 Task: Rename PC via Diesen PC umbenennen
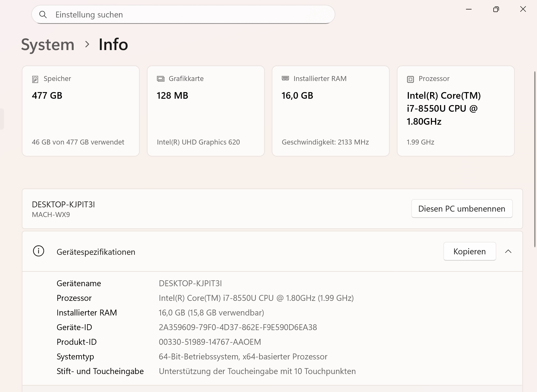pyautogui.click(x=462, y=209)
